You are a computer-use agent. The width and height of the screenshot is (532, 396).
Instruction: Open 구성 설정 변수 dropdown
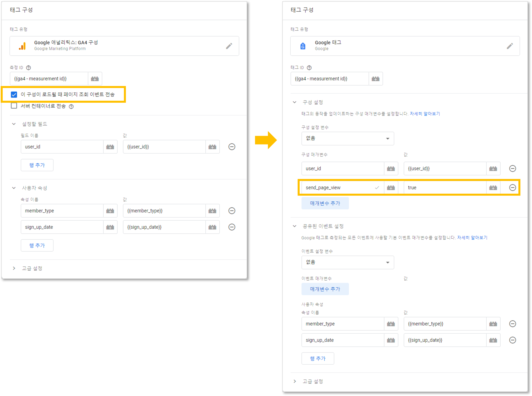(x=348, y=139)
